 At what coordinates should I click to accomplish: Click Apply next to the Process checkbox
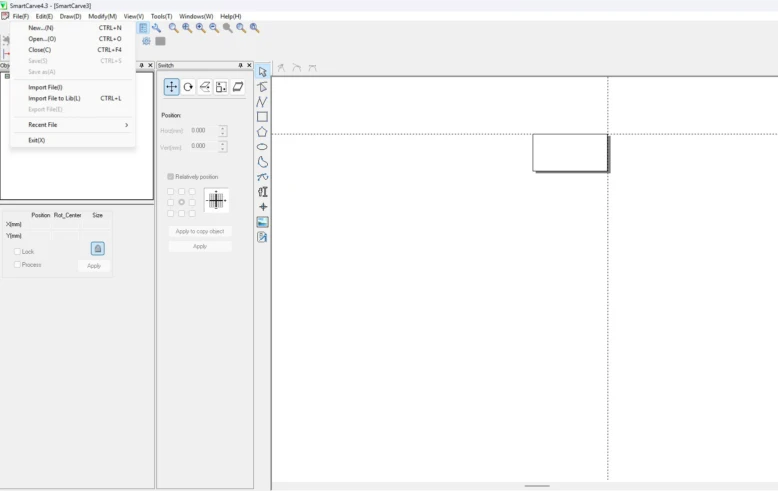[94, 266]
